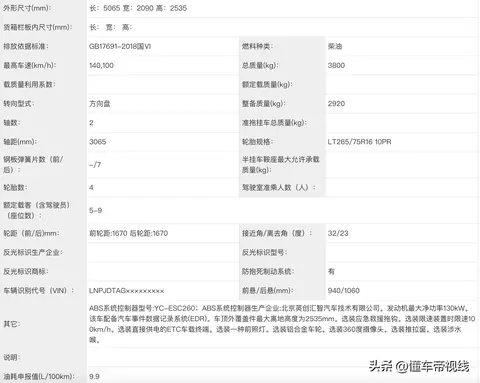Select the 其它 label
Viewport: 480px width, 383px height.
coord(12,324)
